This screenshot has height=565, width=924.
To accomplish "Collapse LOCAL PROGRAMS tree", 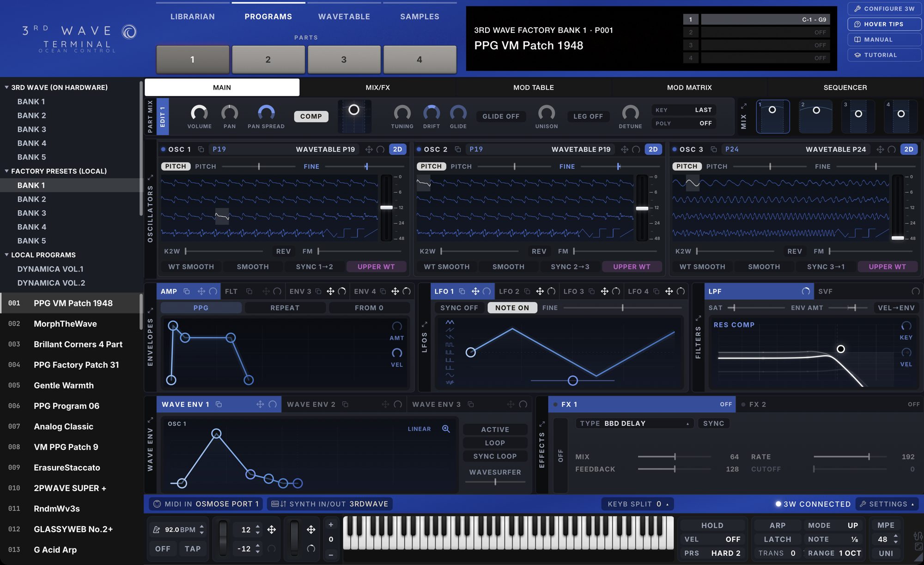I will pos(6,254).
